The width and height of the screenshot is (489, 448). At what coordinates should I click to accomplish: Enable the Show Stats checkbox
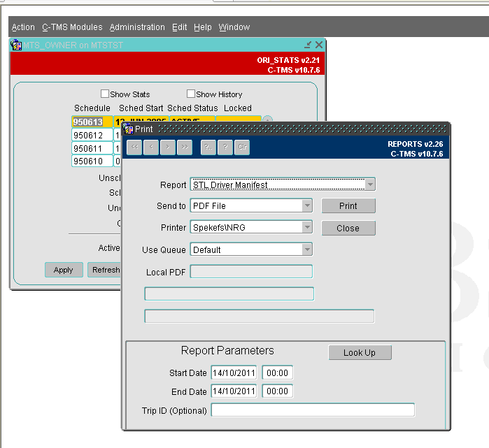pyautogui.click(x=105, y=94)
